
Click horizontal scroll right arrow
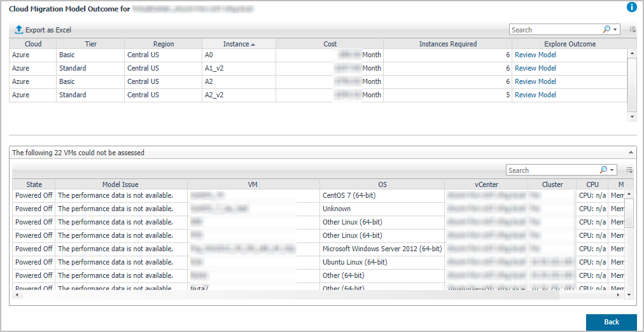pyautogui.click(x=619, y=294)
